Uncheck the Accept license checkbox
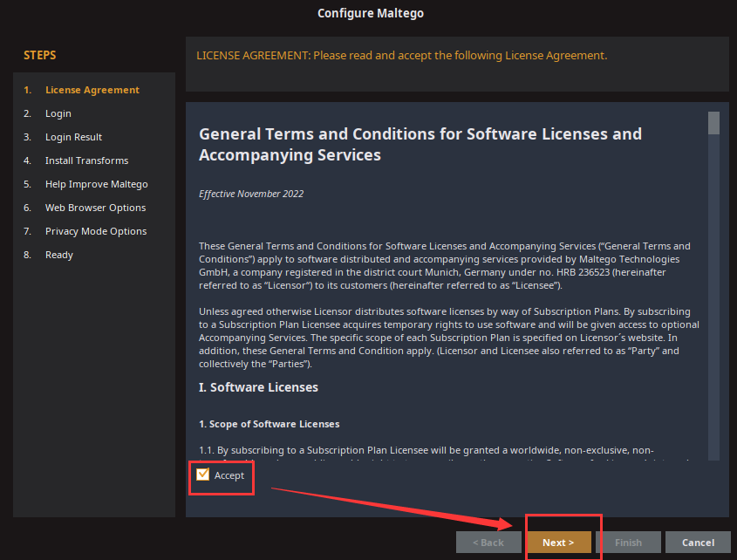Image resolution: width=737 pixels, height=560 pixels. [202, 475]
